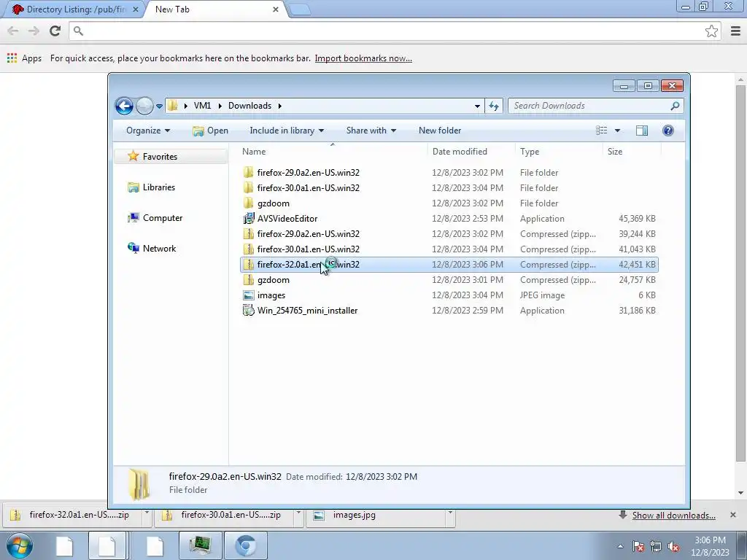The height and width of the screenshot is (560, 747).
Task: Click the gzdoom compressed zip icon
Action: (x=248, y=279)
